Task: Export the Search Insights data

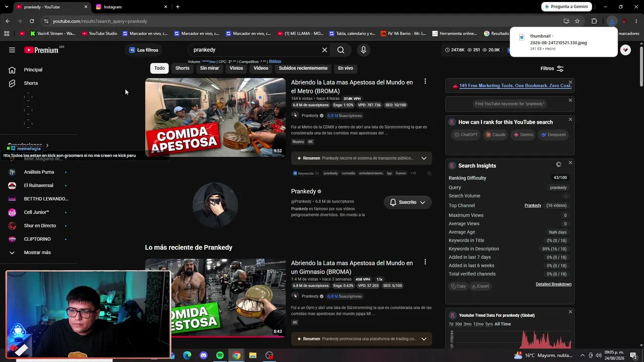Action: point(480,286)
